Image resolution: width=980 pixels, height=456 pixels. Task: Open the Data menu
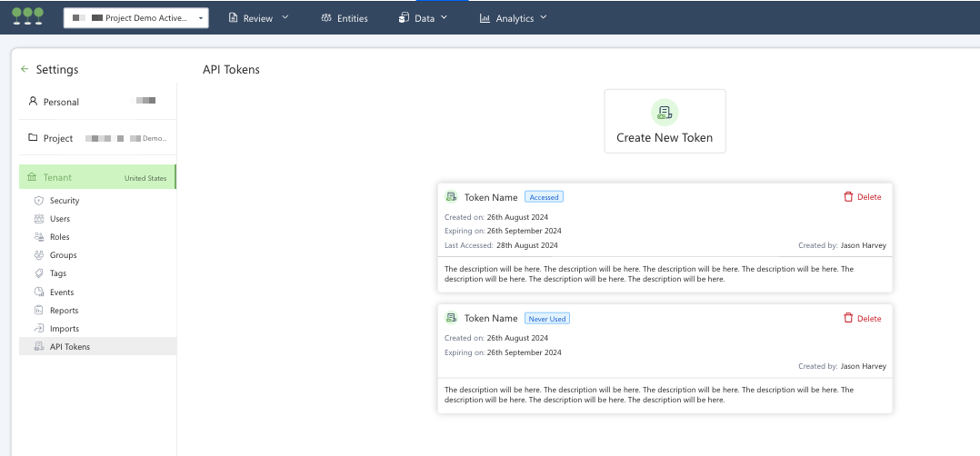point(424,18)
